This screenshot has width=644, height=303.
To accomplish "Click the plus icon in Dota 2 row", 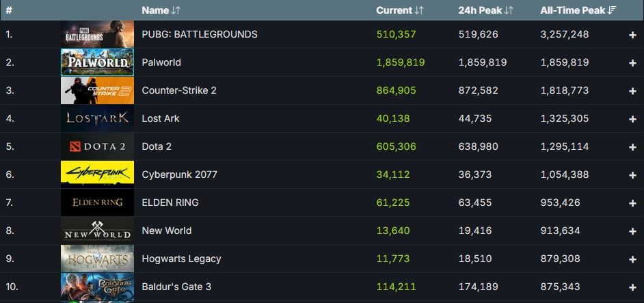I will pos(632,146).
